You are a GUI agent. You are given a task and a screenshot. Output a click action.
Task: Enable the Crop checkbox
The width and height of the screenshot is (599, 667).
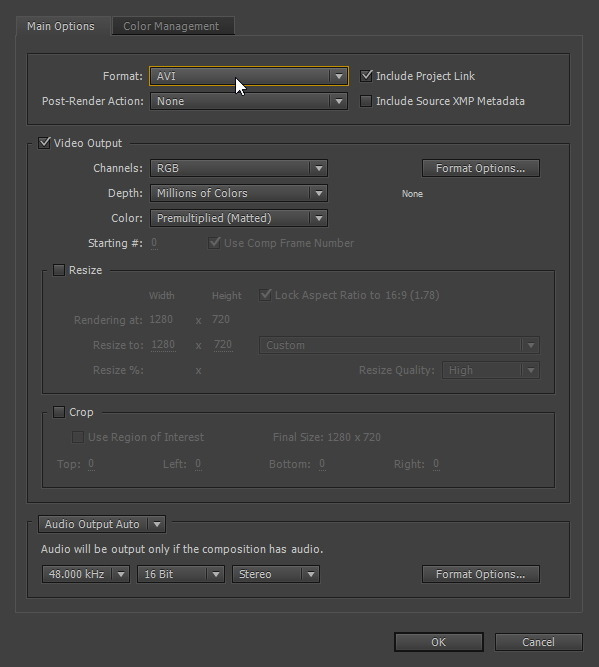point(59,412)
